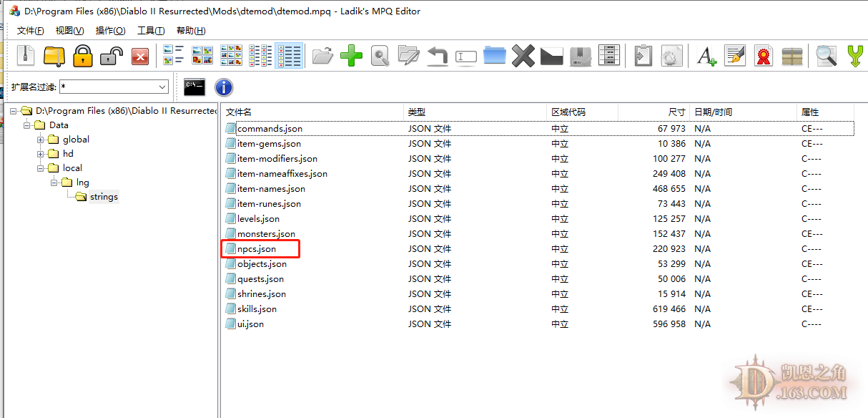
Task: Click the red X close archive icon
Action: [x=140, y=56]
